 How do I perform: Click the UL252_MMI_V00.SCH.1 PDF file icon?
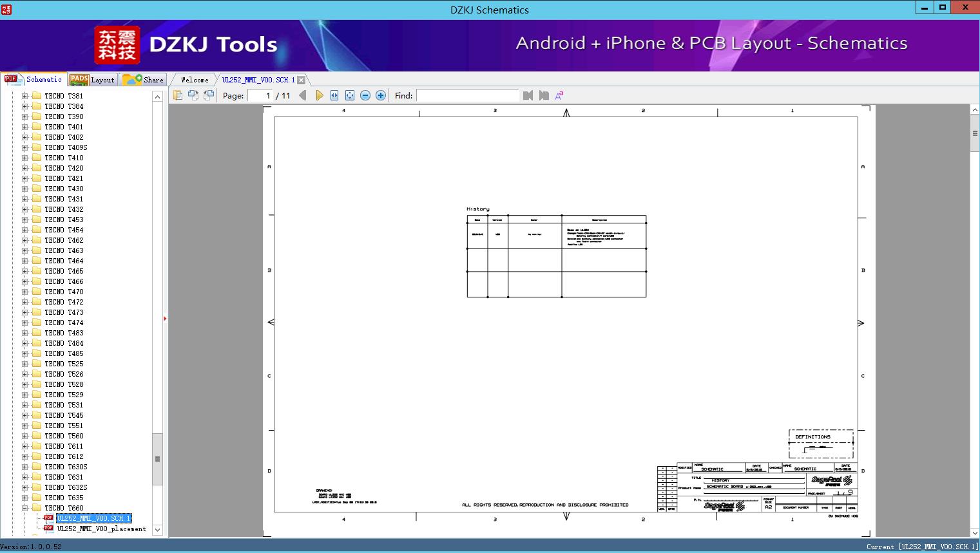[x=48, y=518]
